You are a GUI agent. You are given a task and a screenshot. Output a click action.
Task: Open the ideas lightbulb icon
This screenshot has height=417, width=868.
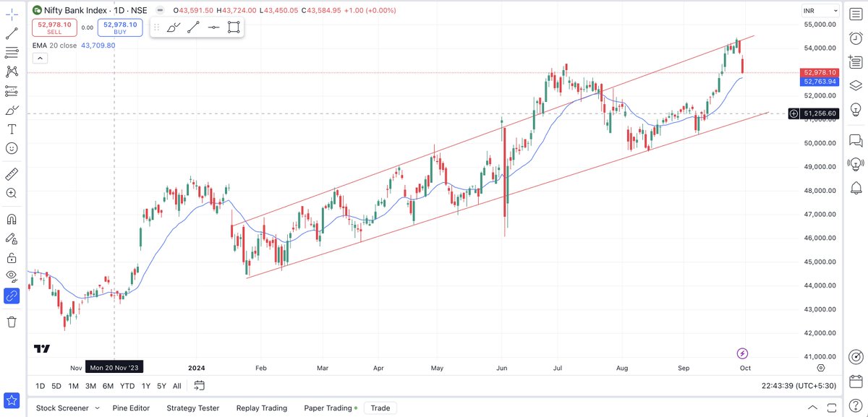click(856, 108)
